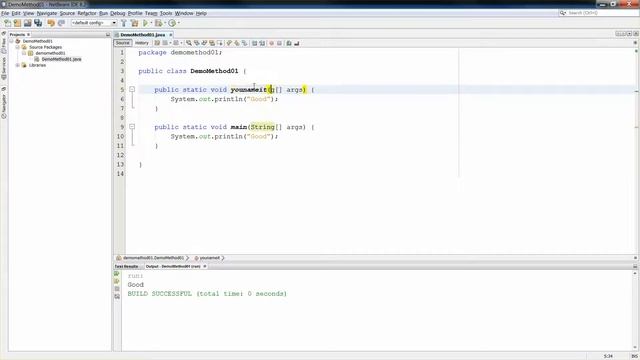Click the word String in main method

[x=262, y=127]
